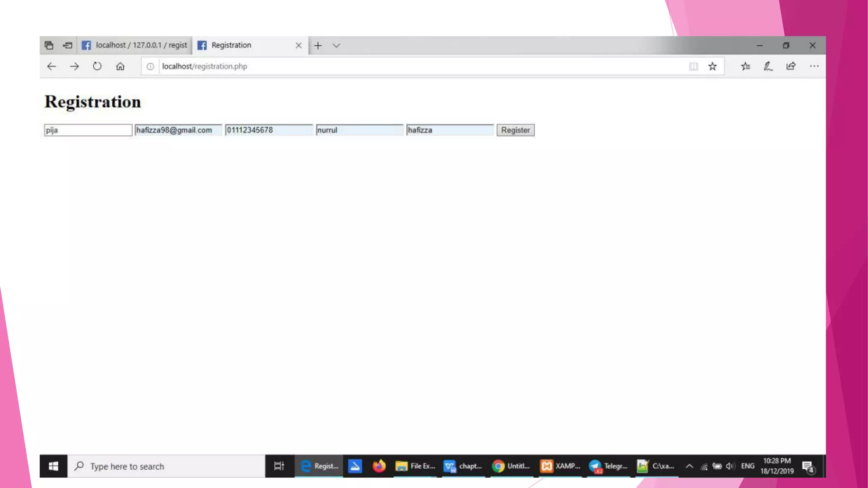Add page to favorites with star icon

(712, 67)
